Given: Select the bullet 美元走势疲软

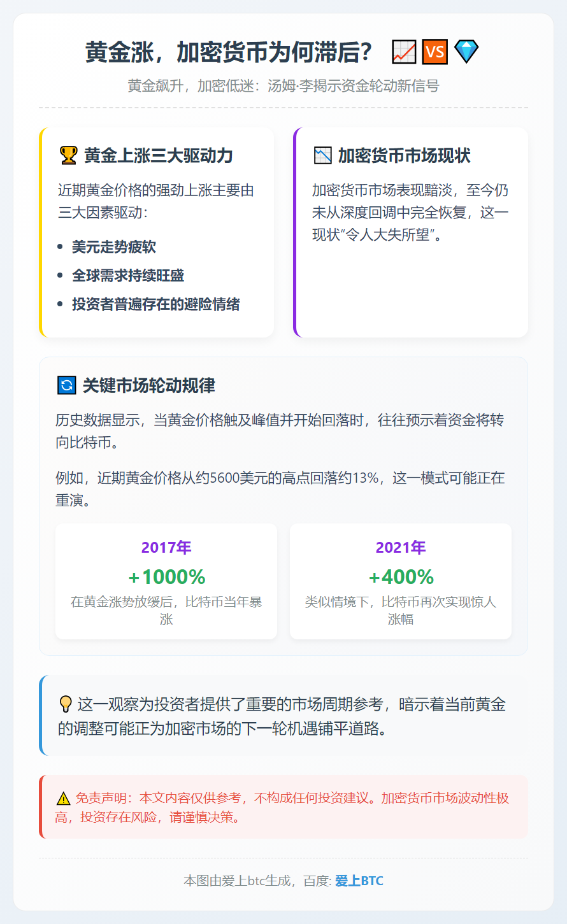Looking at the screenshot, I should point(114,247).
